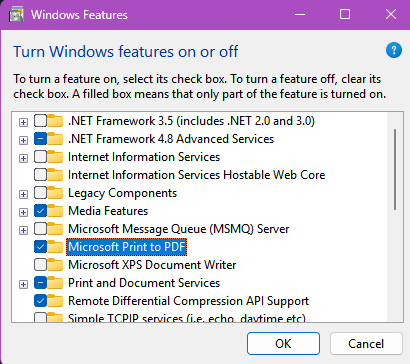Uncheck Remote Differential Compression API Support
Screen dimensions: 410x364
(40, 301)
